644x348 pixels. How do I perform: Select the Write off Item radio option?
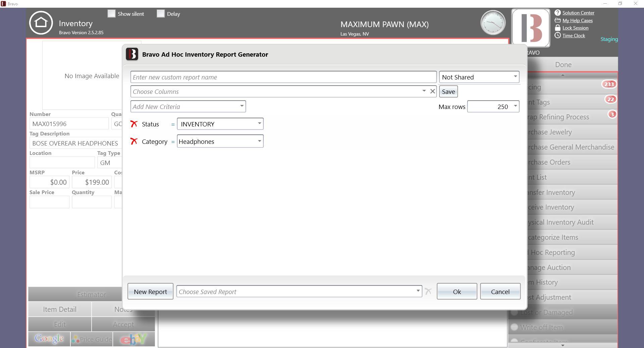[x=514, y=327]
